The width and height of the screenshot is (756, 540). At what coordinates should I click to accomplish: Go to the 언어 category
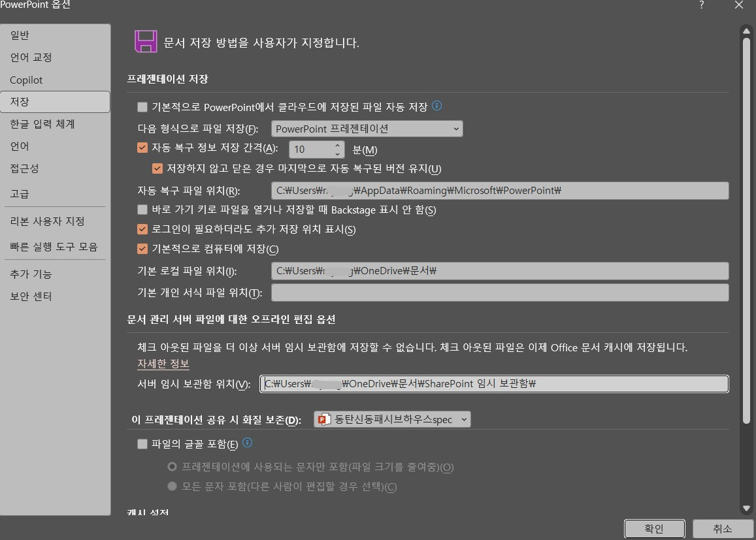pos(55,146)
